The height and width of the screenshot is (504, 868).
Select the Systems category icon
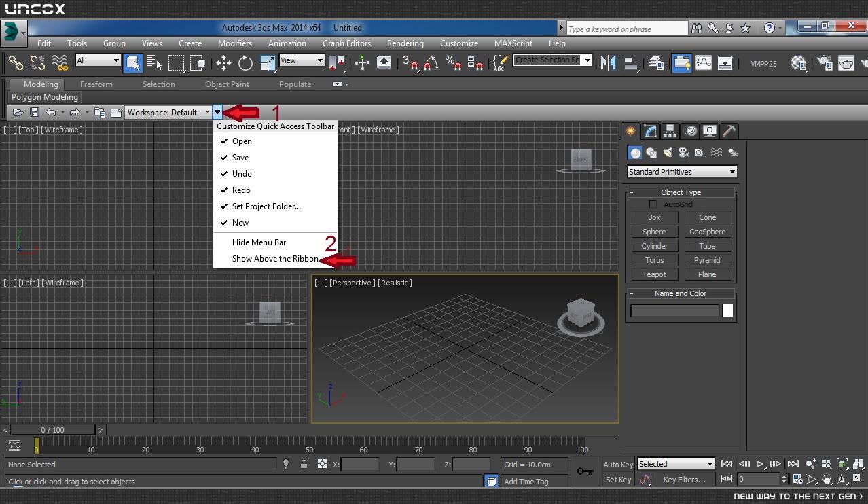tap(733, 153)
